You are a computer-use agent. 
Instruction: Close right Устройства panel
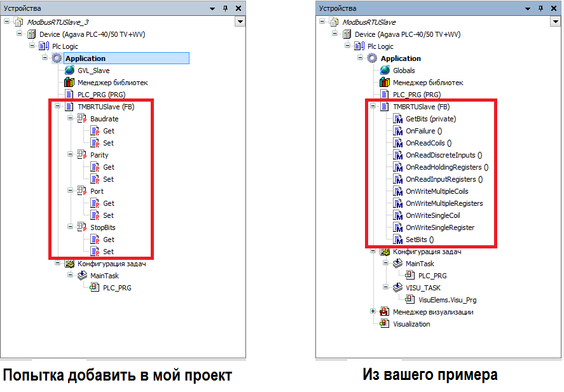554,8
